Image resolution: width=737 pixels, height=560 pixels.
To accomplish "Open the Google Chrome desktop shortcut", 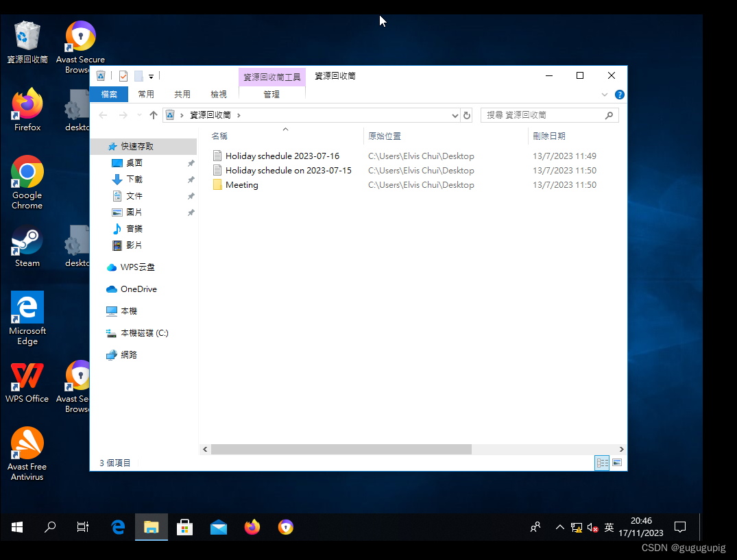I will [x=27, y=182].
